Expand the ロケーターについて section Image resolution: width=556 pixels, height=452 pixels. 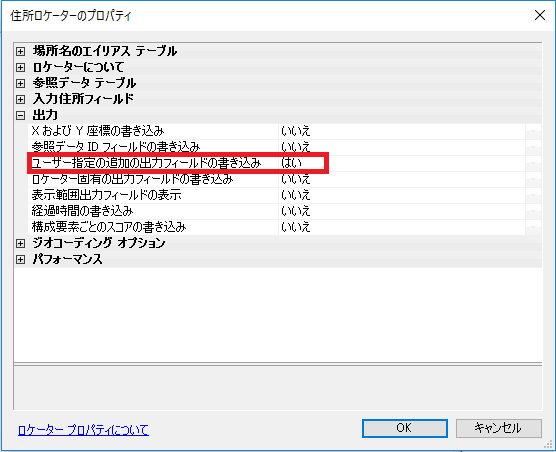point(21,67)
